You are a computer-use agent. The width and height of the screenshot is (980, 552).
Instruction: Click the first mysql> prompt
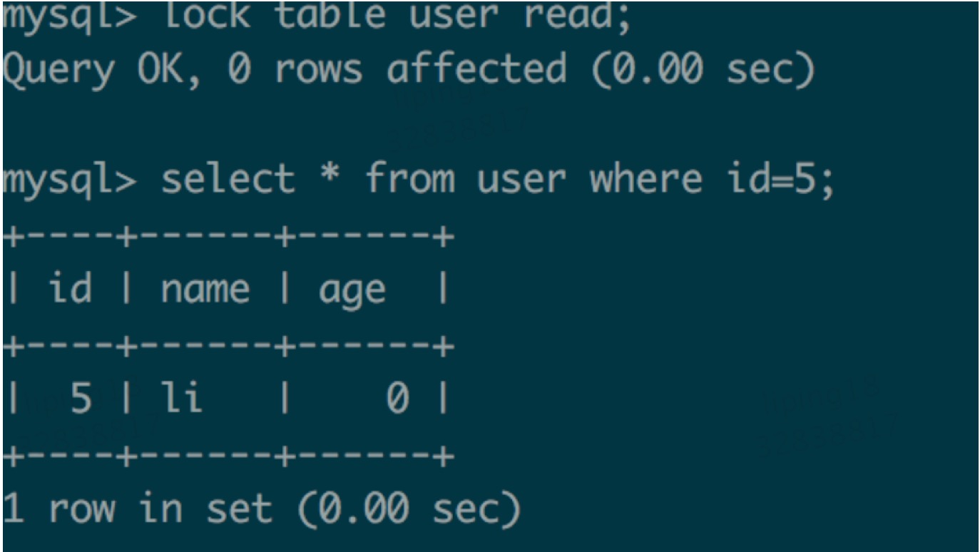pyautogui.click(x=69, y=16)
